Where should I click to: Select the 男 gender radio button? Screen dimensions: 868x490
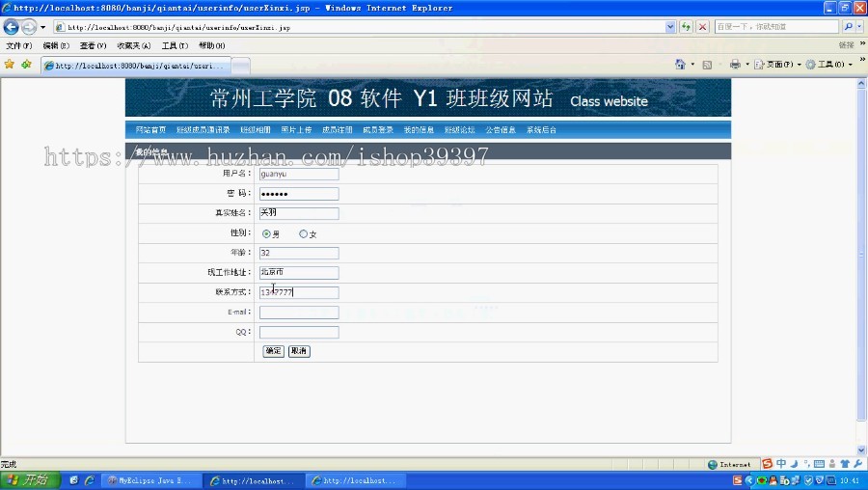click(266, 234)
